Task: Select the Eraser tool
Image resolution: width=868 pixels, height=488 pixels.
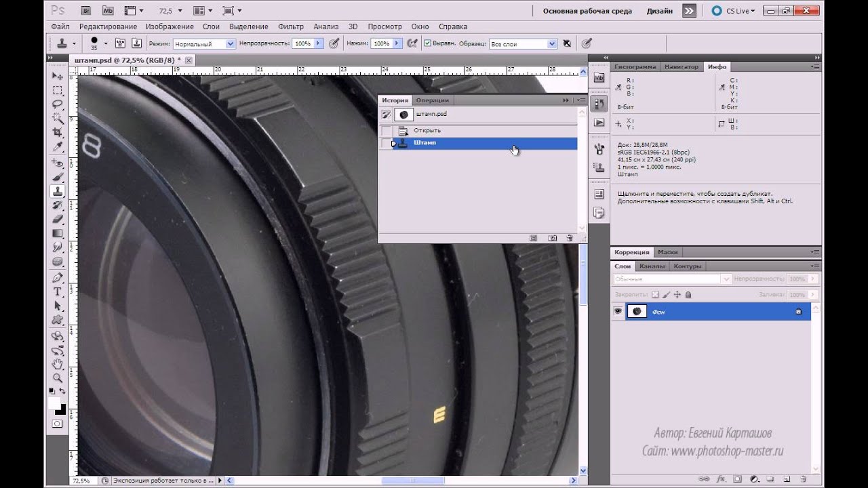Action: click(58, 220)
